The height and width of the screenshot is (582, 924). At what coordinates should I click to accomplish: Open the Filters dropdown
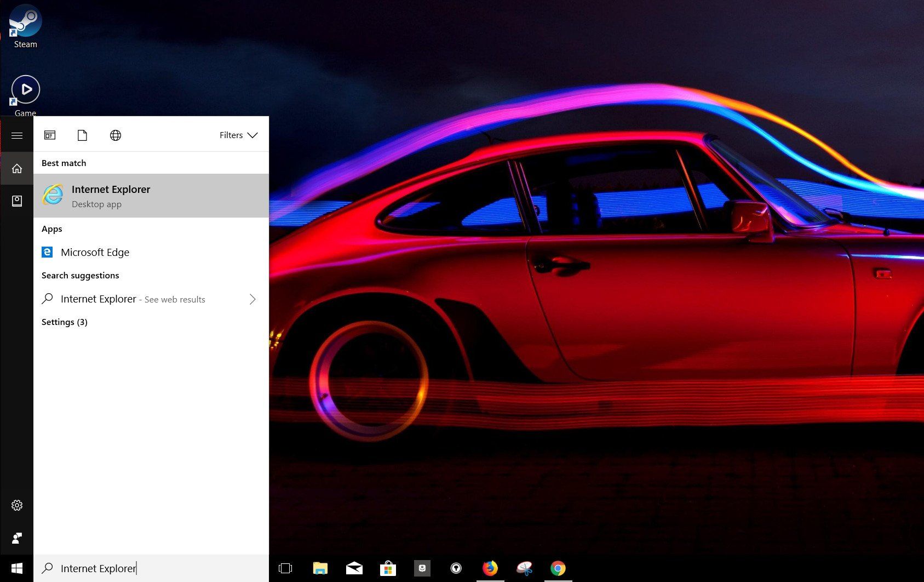point(238,135)
